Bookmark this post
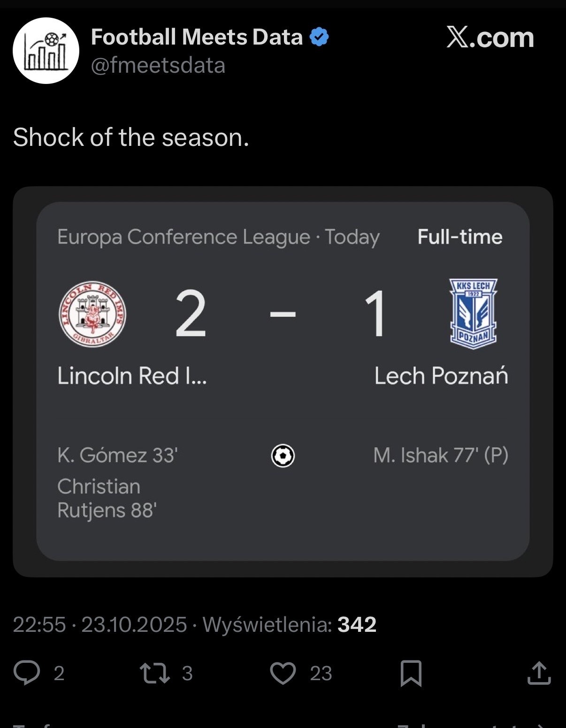 coord(411,674)
